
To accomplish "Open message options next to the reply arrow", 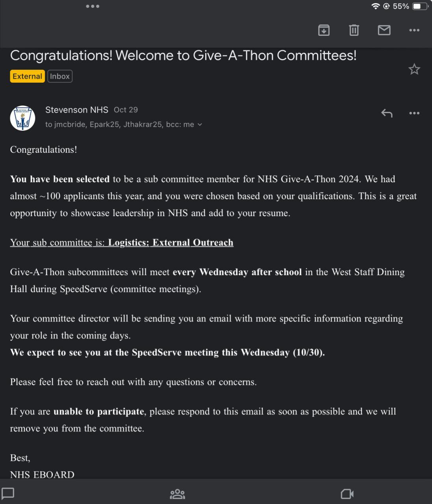I will (x=414, y=113).
